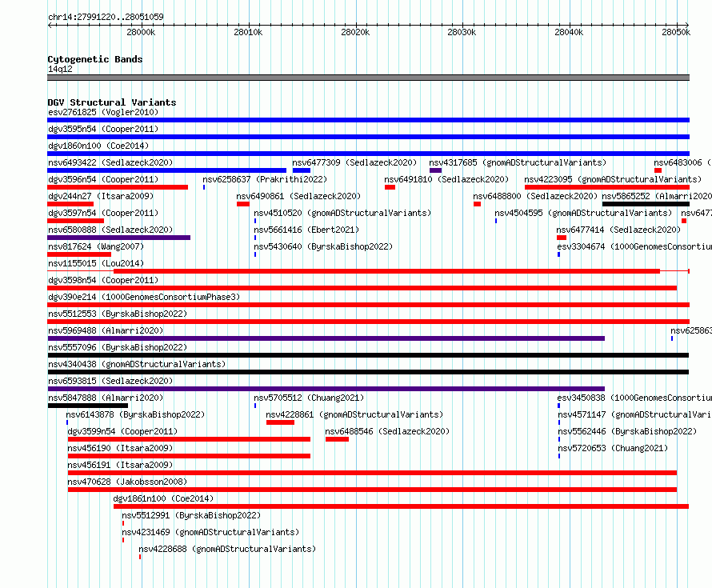The width and height of the screenshot is (712, 588).
Task: Click the dgv3599n54 (Cooper2011) label
Action: (x=122, y=431)
